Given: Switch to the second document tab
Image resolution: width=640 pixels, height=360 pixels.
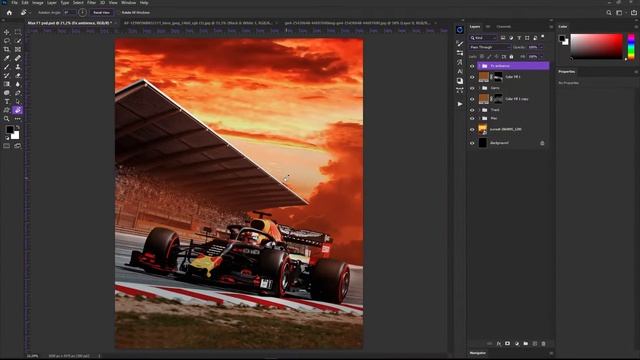Looking at the screenshot, I should 197,23.
